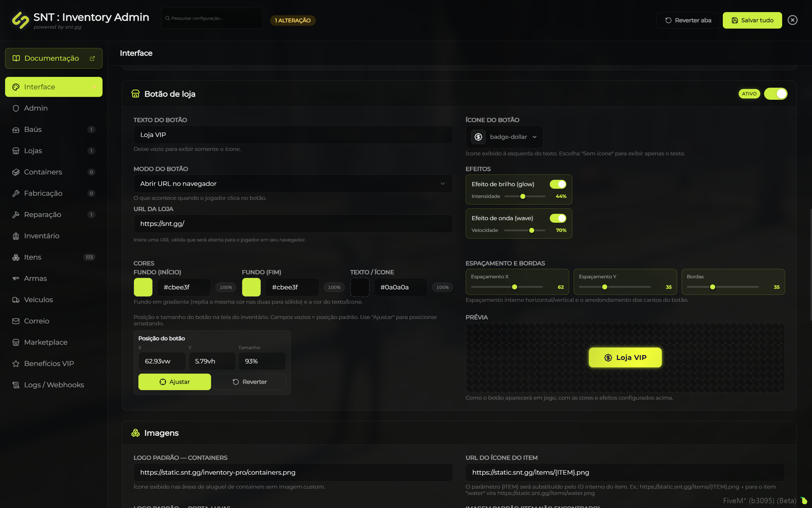Go to the Itens section
Viewport: 812px width, 508px height.
54,257
